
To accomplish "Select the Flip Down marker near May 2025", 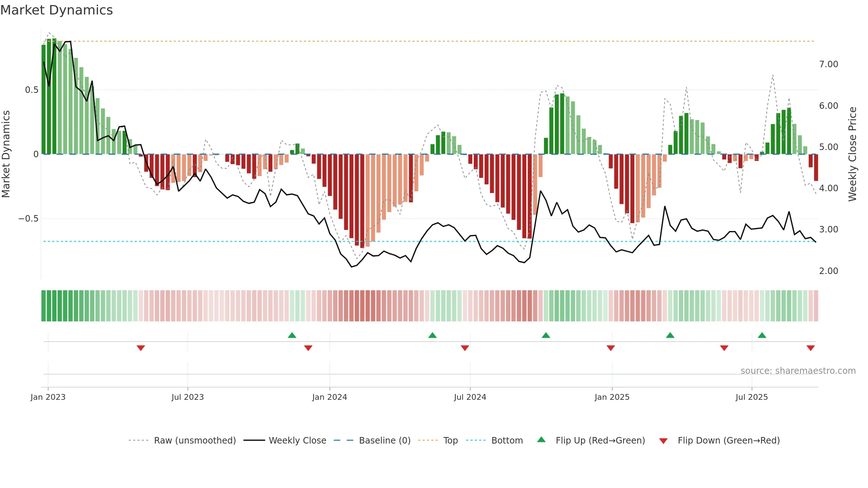I will click(x=724, y=348).
